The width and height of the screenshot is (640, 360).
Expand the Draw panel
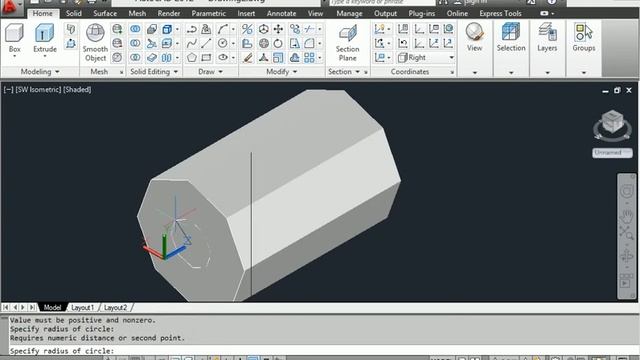[210, 72]
